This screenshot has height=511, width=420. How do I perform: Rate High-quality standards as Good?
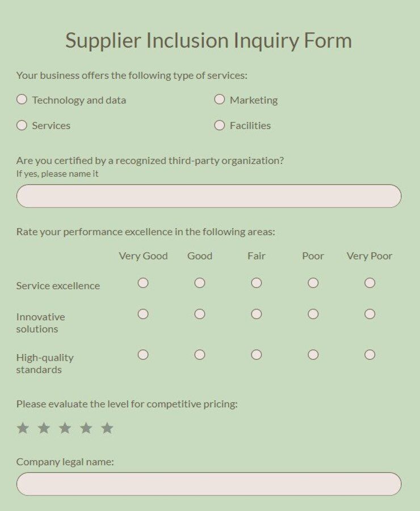click(x=199, y=355)
